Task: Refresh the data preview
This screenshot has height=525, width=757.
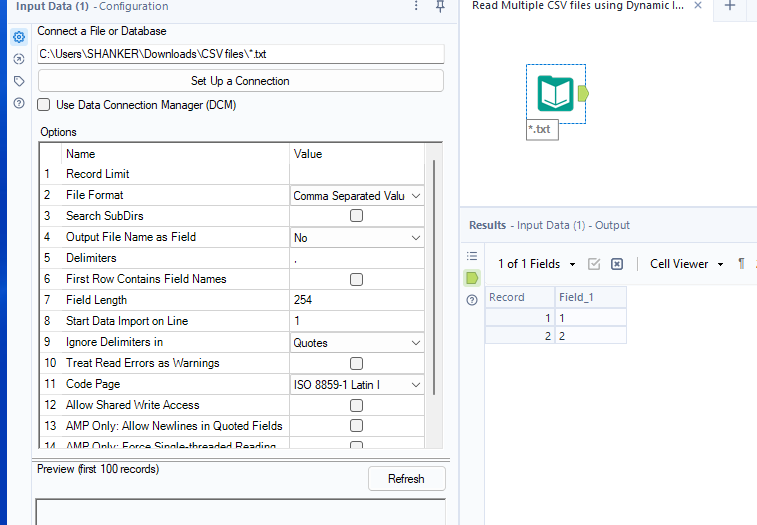Action: click(406, 479)
